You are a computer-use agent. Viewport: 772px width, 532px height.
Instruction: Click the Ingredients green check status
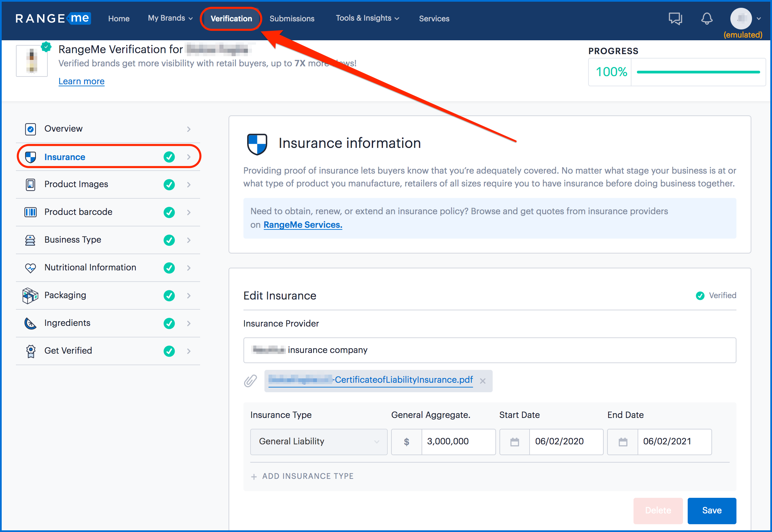(169, 324)
